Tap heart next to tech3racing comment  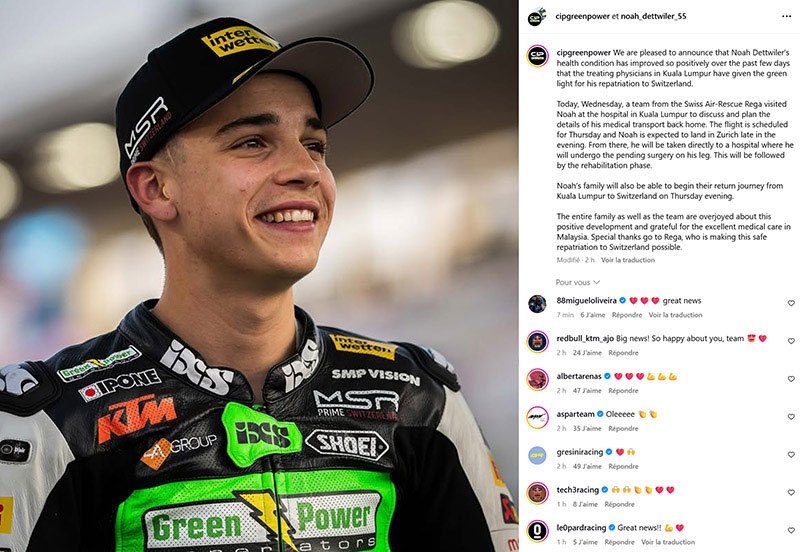tap(791, 492)
